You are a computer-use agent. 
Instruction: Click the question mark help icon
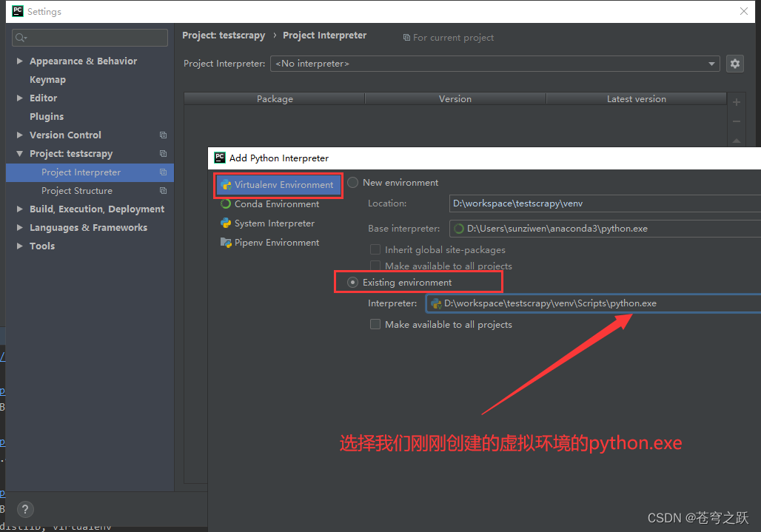[x=25, y=509]
